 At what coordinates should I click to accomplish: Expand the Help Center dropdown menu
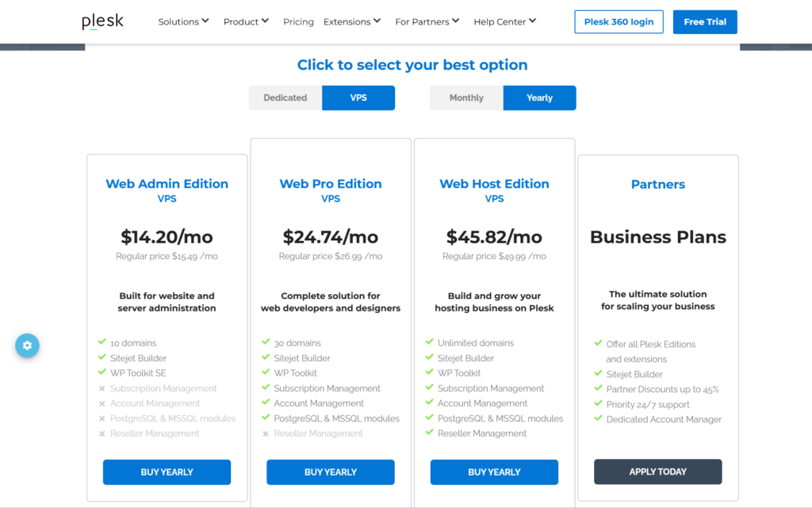505,21
